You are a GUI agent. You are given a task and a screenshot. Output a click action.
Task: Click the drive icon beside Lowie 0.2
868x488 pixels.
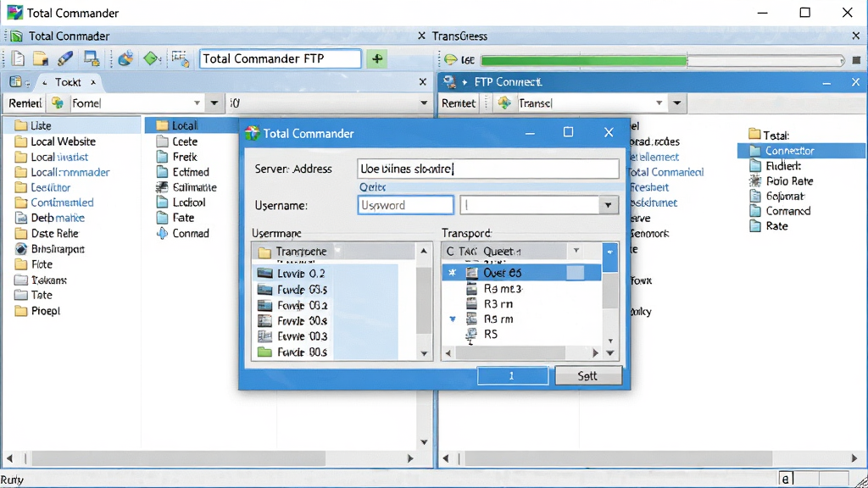coord(264,274)
